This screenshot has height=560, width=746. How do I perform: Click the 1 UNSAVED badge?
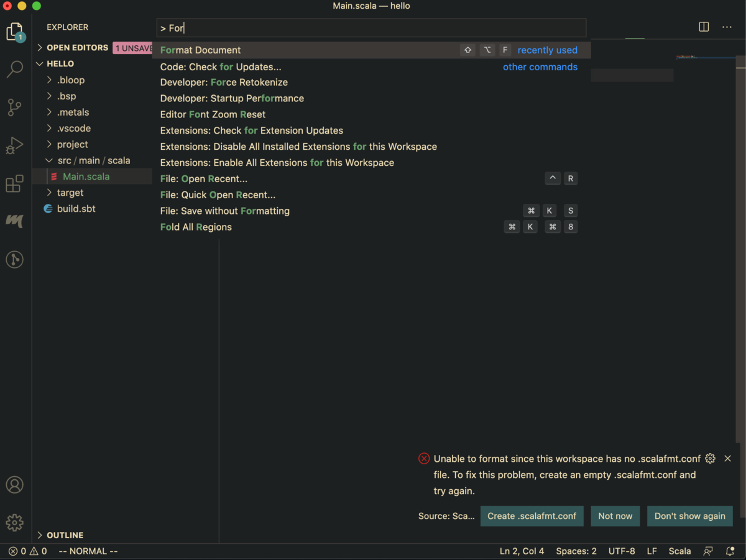click(x=132, y=48)
